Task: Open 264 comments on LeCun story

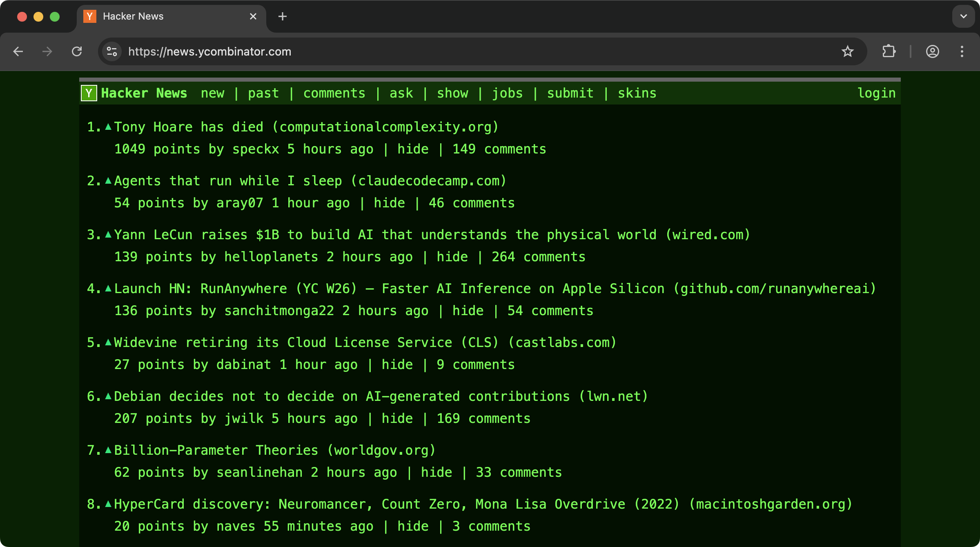Action: tap(538, 257)
